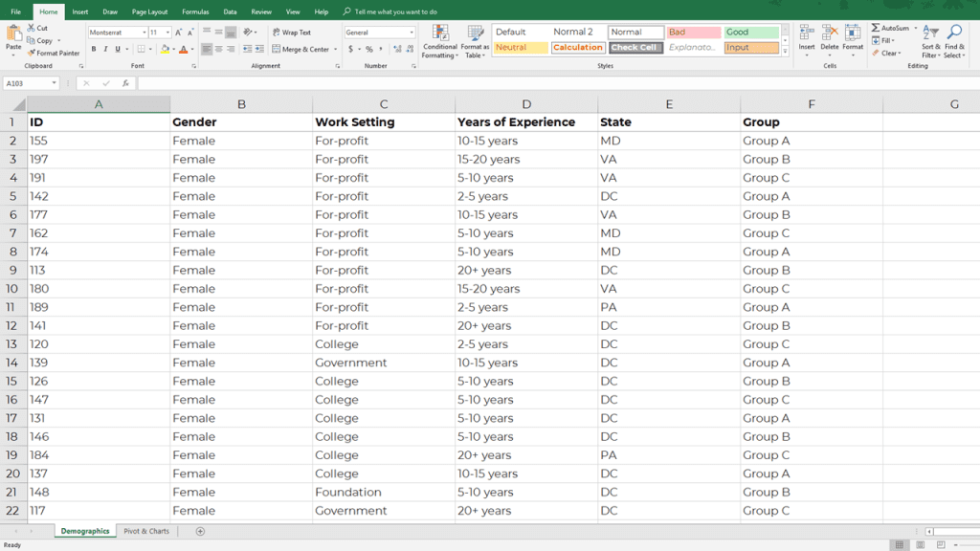Click the Format Painter tool
The width and height of the screenshot is (980, 551).
54,54
